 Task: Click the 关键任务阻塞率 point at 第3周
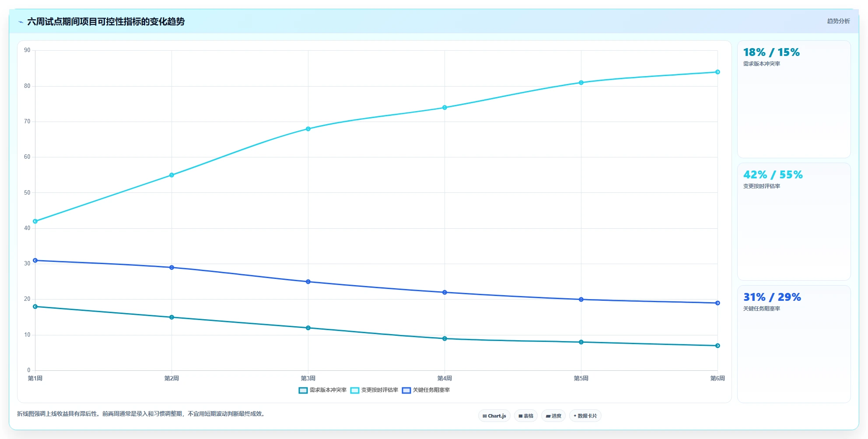(308, 282)
